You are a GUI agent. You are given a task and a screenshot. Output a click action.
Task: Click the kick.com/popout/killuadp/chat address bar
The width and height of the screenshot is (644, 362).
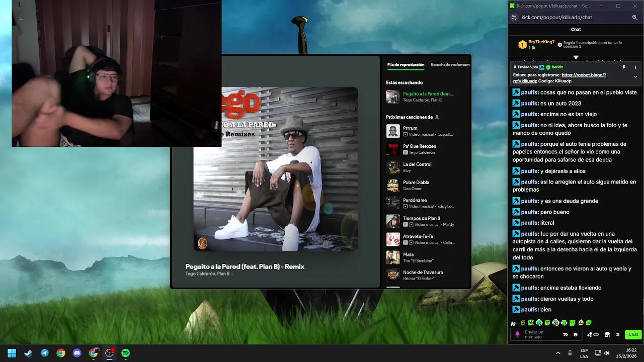(x=556, y=17)
